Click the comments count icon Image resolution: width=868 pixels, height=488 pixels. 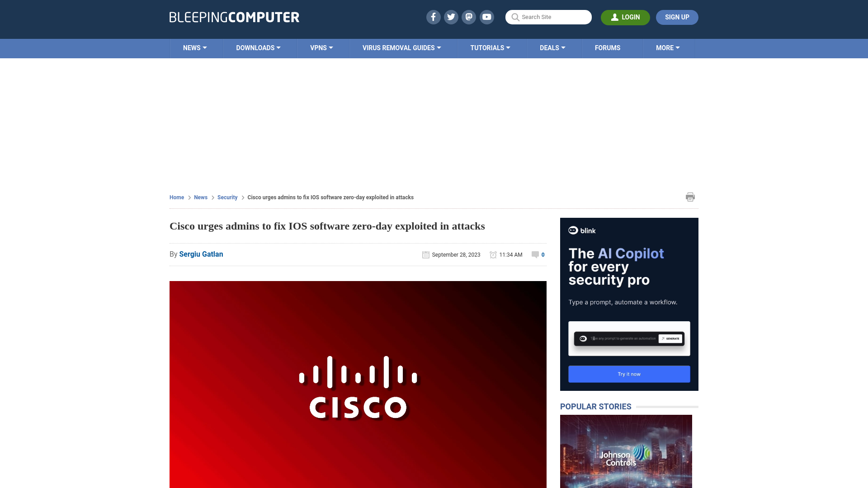535,254
